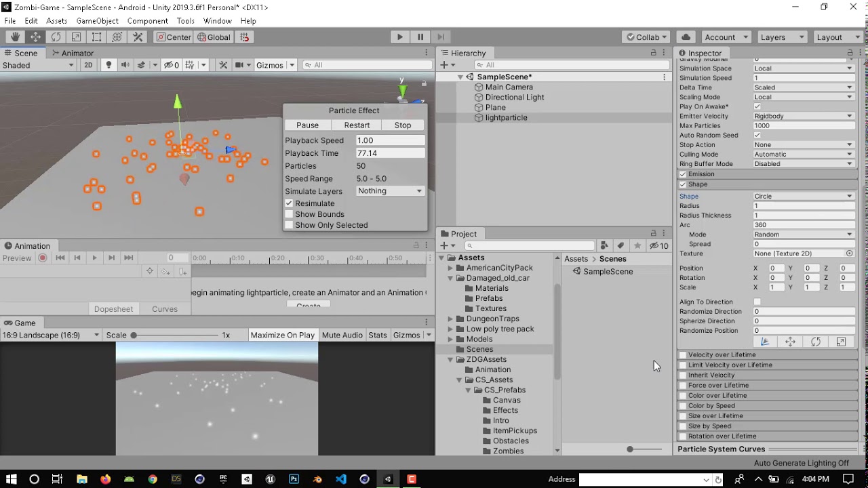Enable the Show Bounds checkbox
The height and width of the screenshot is (488, 868).
(x=289, y=214)
